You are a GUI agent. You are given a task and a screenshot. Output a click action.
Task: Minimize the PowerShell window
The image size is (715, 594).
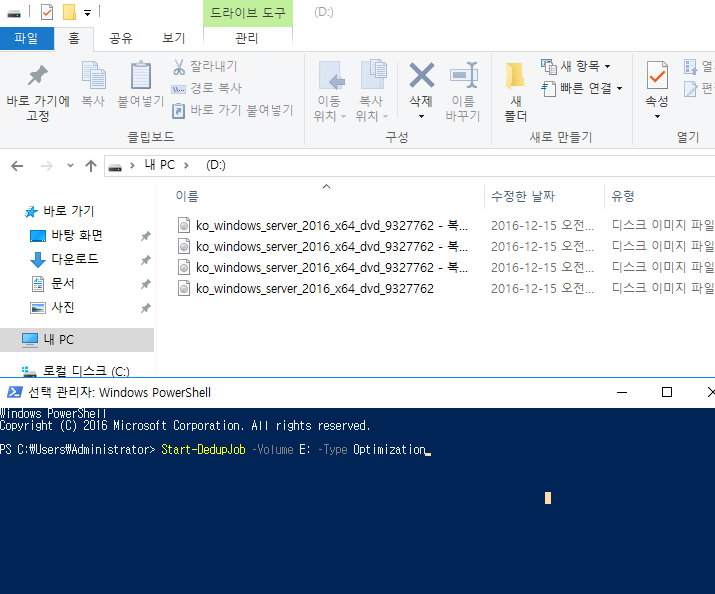pos(622,392)
